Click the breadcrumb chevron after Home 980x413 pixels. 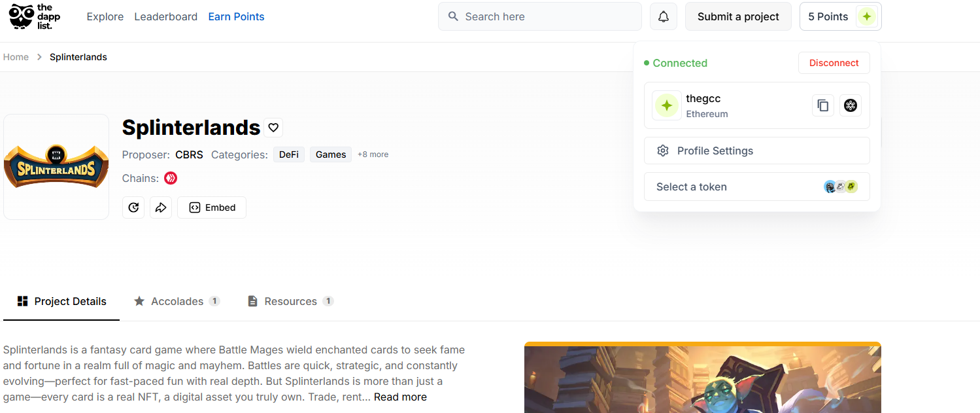(x=39, y=57)
